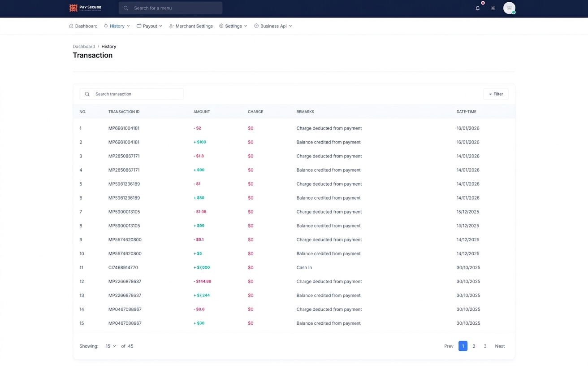Click the Settings gear icon in the navbar
This screenshot has width=588, height=366.
[x=221, y=26]
